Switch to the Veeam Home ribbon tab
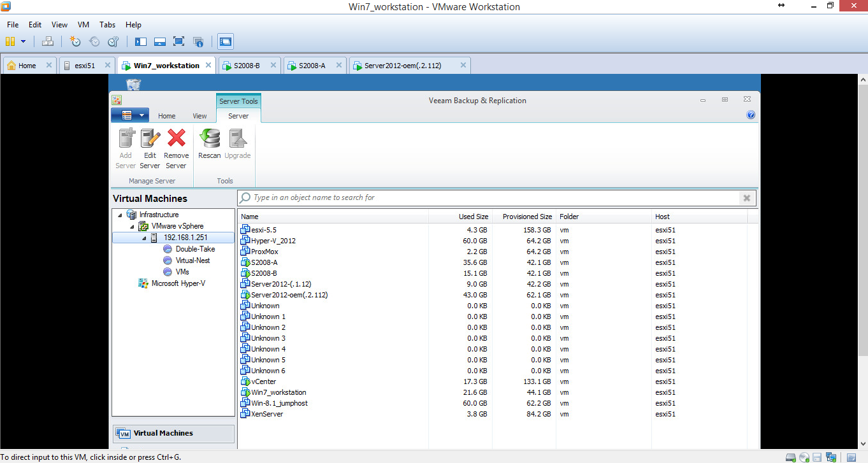 pos(167,116)
